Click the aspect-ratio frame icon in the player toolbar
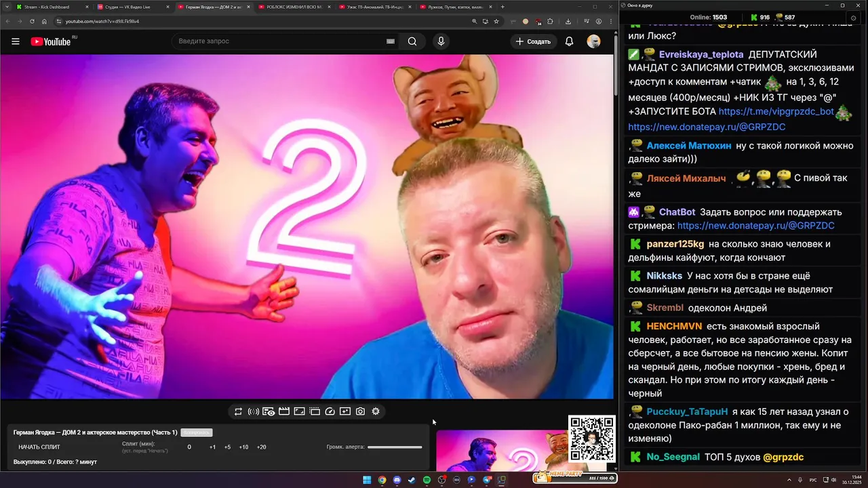This screenshot has width=868, height=488. click(299, 411)
